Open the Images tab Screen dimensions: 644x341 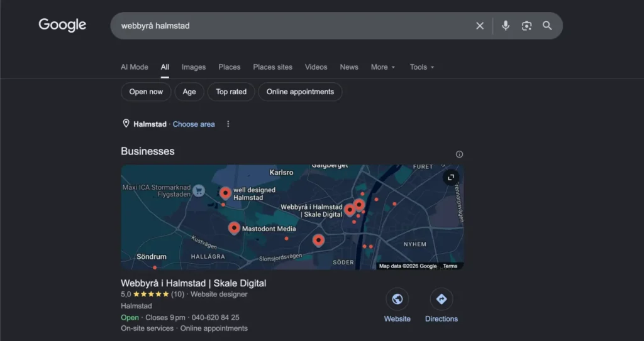click(x=194, y=67)
